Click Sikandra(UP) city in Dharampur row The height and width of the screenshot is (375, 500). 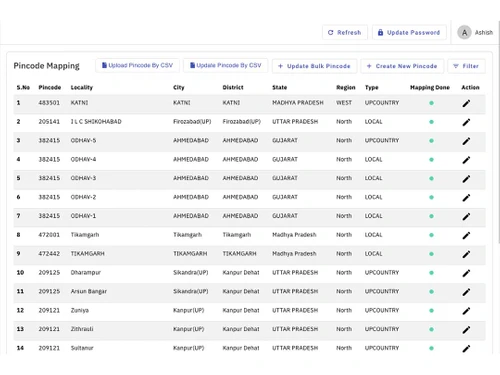(x=191, y=272)
